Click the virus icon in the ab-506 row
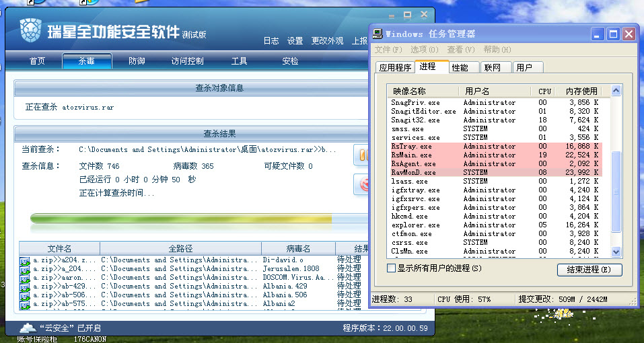Screen dimensions: 644x343 [25, 295]
